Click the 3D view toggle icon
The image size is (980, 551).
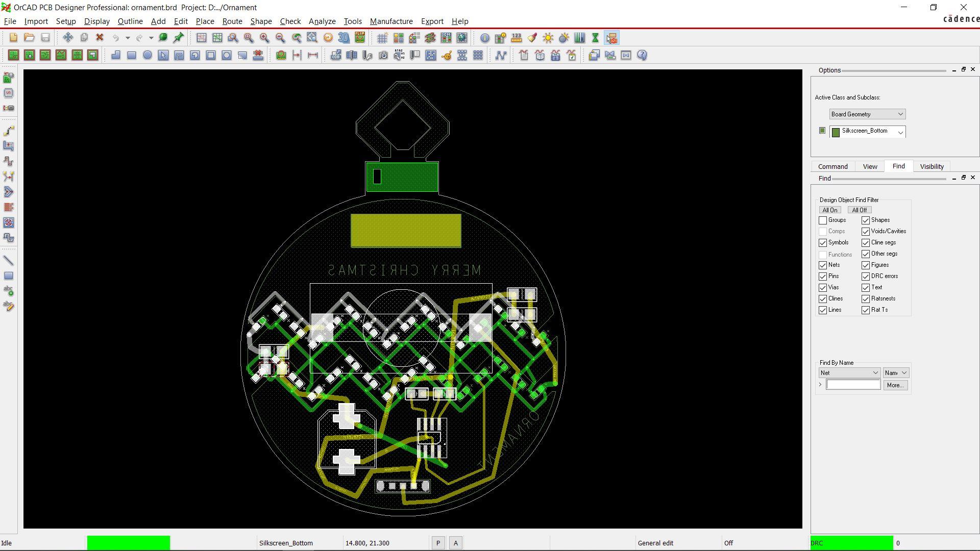(344, 37)
